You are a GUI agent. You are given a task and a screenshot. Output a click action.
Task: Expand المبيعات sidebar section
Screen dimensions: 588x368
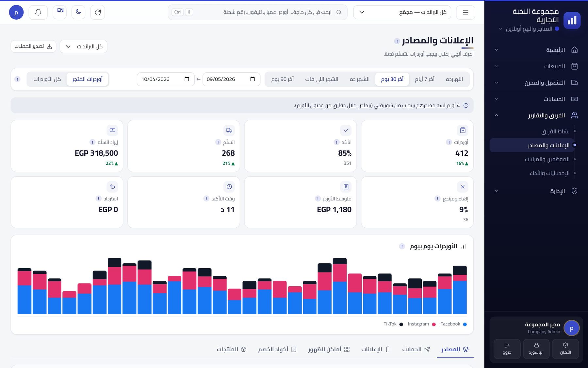pyautogui.click(x=536, y=66)
